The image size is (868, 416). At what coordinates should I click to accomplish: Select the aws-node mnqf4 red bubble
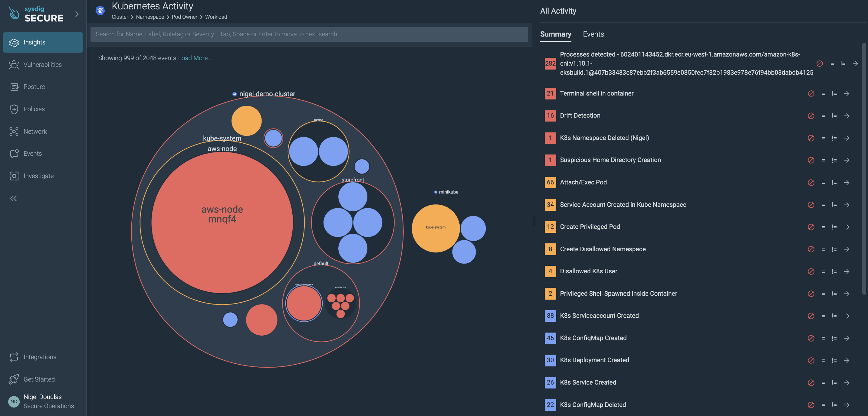coord(222,223)
